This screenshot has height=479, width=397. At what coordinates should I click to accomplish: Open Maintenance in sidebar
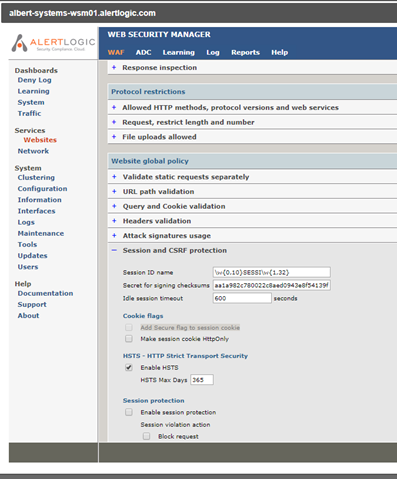tap(41, 233)
